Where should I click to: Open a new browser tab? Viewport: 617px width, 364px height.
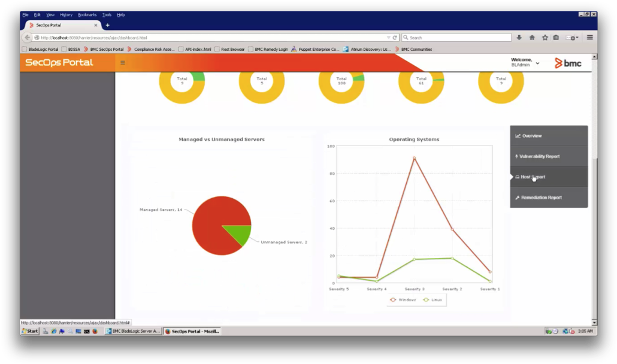coord(107,25)
